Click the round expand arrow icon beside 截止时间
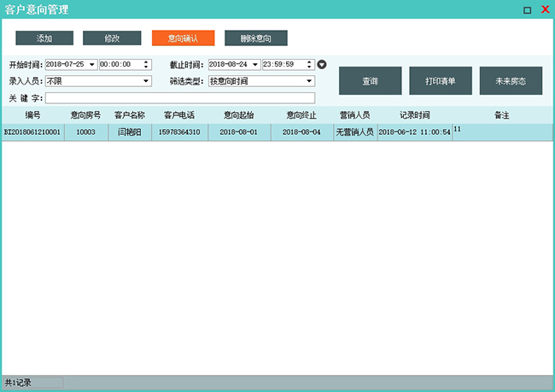The width and height of the screenshot is (555, 392). (322, 64)
